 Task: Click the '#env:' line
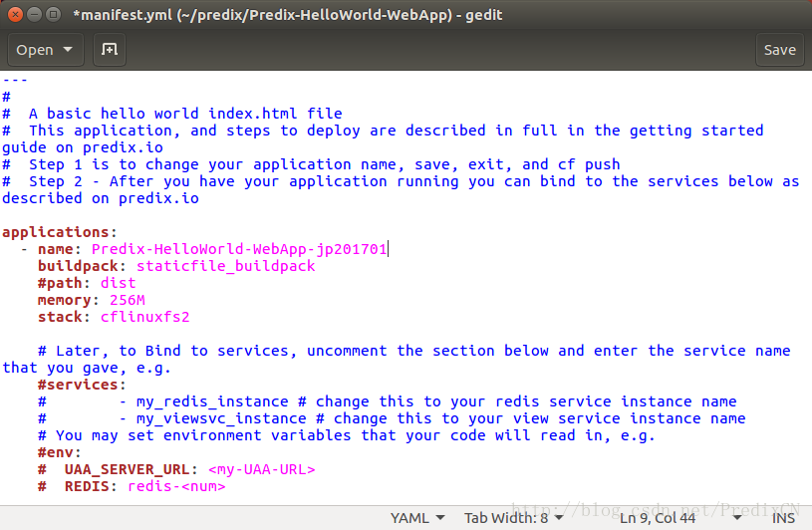pos(60,452)
